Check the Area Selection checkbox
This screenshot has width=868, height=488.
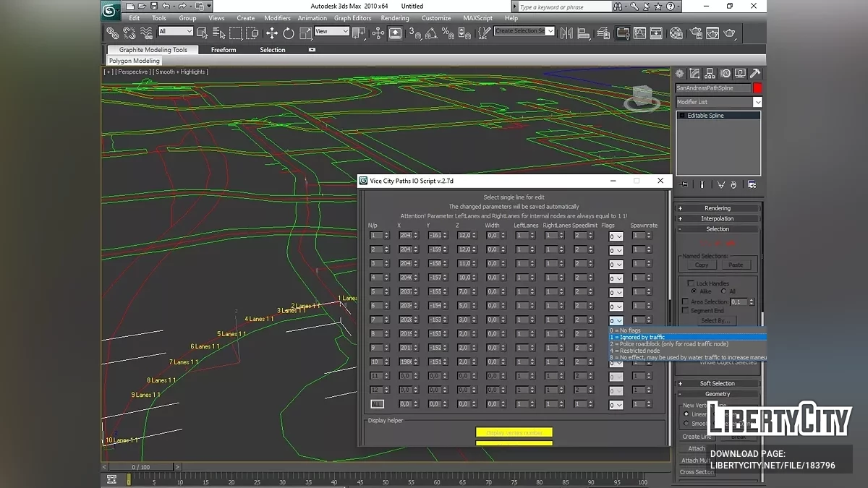[685, 301]
